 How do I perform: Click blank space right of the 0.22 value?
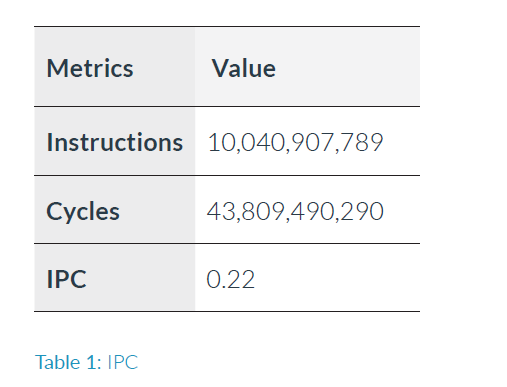(x=337, y=279)
